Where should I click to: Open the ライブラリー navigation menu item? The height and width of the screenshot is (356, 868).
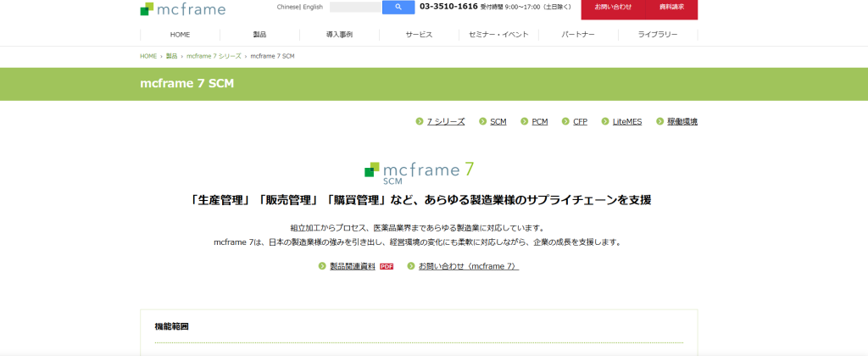[658, 34]
